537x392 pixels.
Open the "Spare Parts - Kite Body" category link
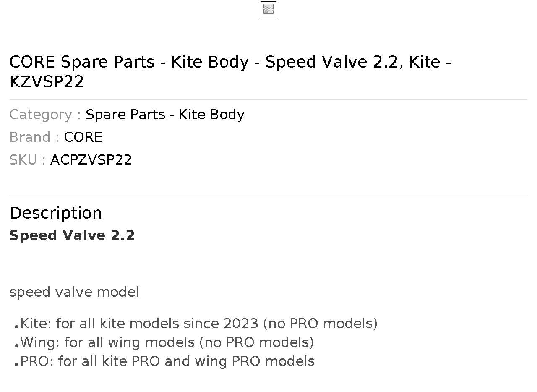(x=165, y=115)
